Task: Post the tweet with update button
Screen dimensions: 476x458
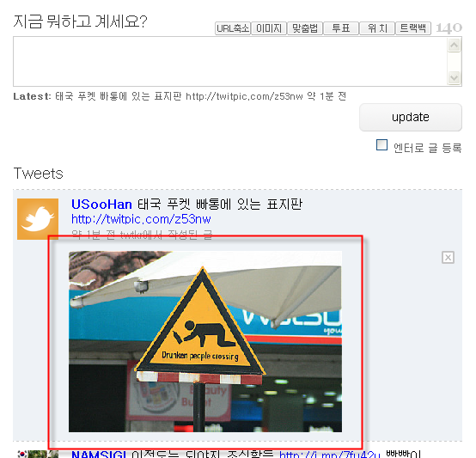Action: click(x=411, y=118)
